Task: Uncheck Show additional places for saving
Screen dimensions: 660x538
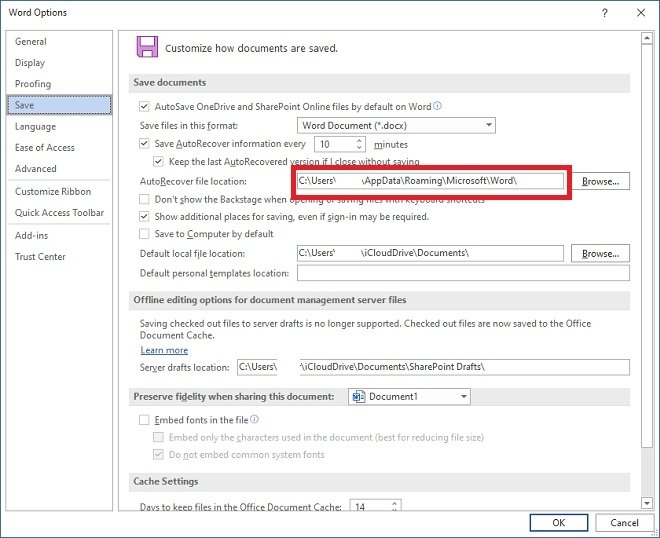Action: [144, 216]
